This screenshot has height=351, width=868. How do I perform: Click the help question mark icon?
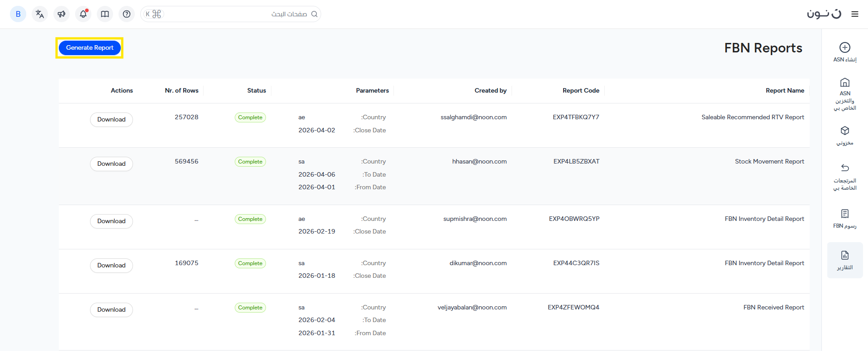click(x=127, y=14)
